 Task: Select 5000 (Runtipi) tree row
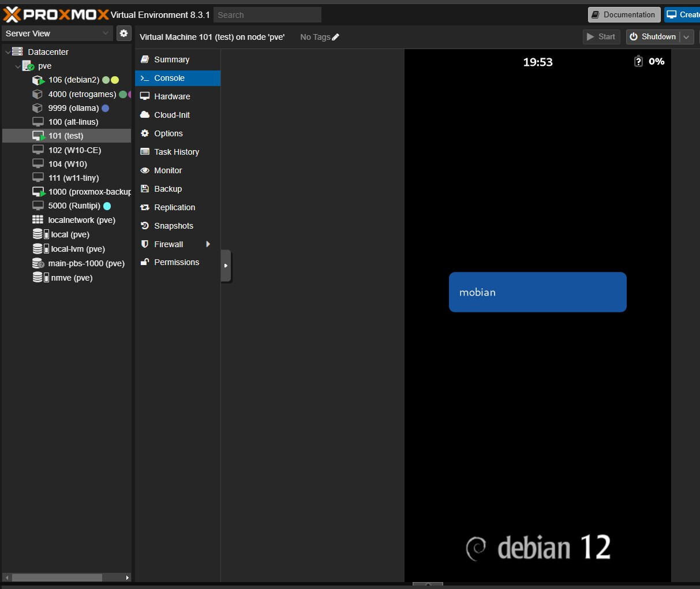tap(67, 206)
